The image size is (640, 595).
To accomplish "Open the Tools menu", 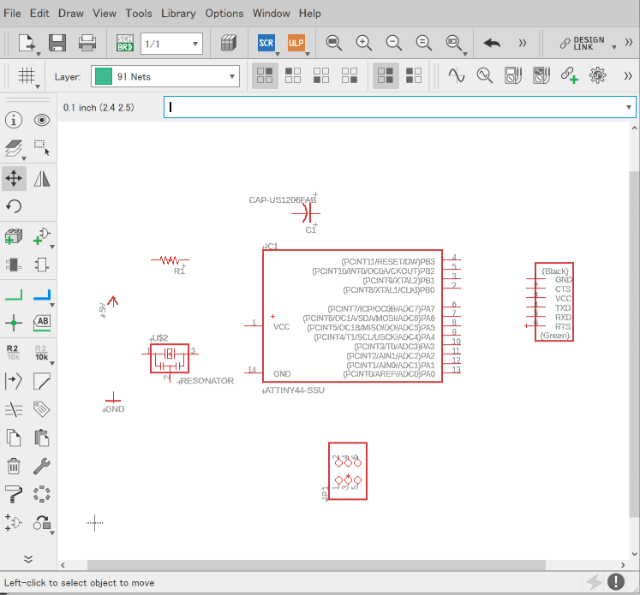I will point(139,13).
